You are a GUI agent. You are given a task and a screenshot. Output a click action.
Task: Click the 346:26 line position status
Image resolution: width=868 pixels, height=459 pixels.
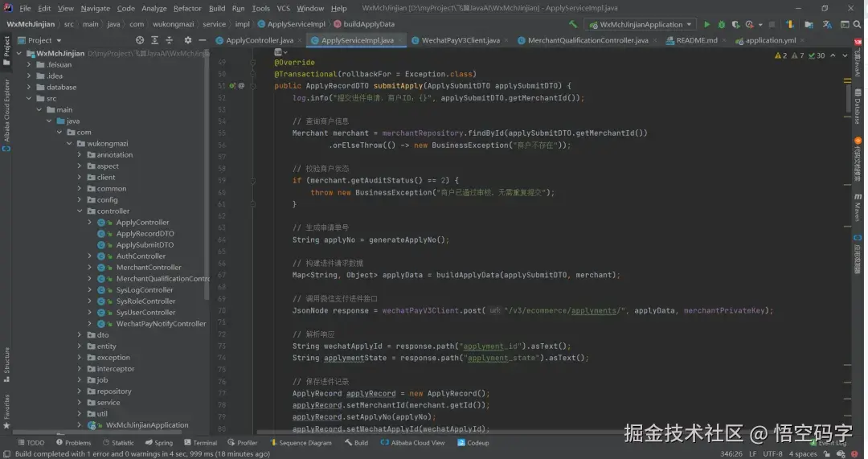tap(731, 454)
